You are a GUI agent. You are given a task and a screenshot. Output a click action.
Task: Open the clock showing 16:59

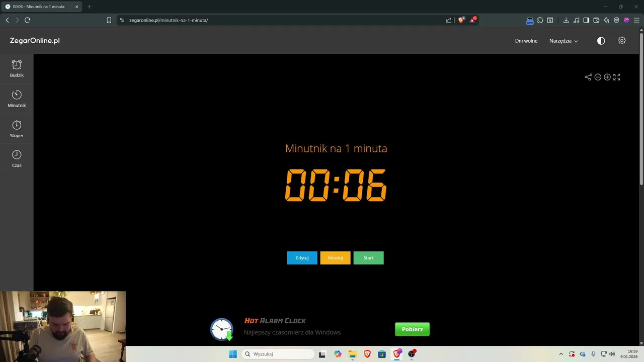[629, 354]
